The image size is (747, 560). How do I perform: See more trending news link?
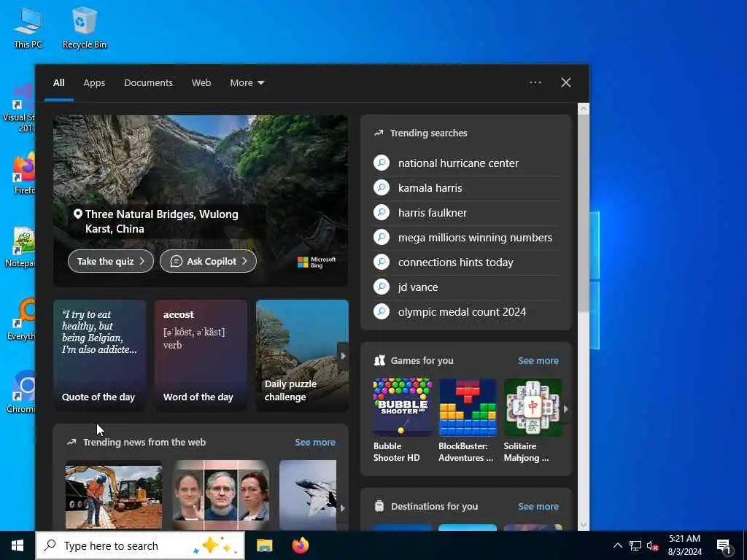click(315, 442)
